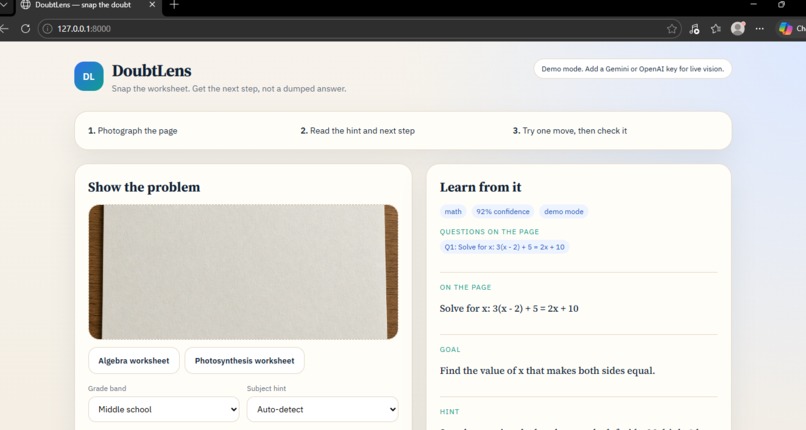
Task: Click step 3. Try one move, then check it
Action: [570, 131]
